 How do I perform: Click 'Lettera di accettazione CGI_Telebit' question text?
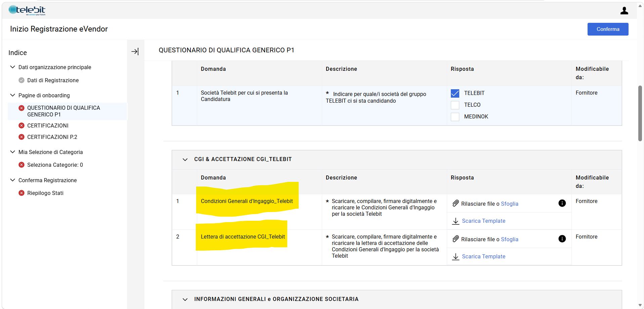click(243, 237)
